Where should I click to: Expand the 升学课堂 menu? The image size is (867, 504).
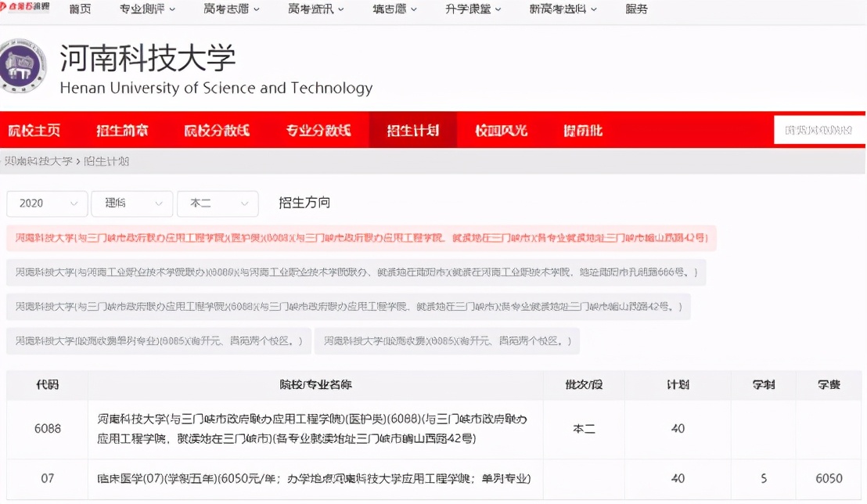[x=468, y=9]
